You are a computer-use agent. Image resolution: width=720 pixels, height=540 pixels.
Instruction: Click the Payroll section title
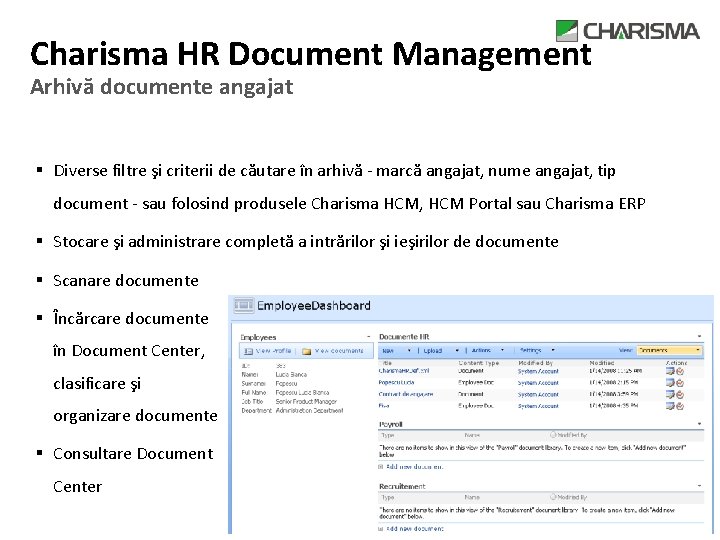point(391,424)
